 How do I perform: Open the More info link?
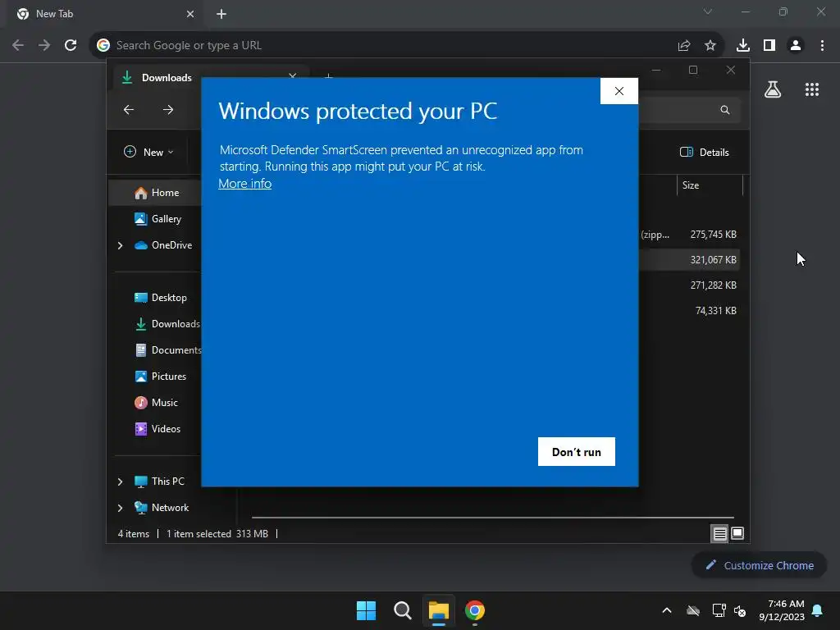[244, 183]
